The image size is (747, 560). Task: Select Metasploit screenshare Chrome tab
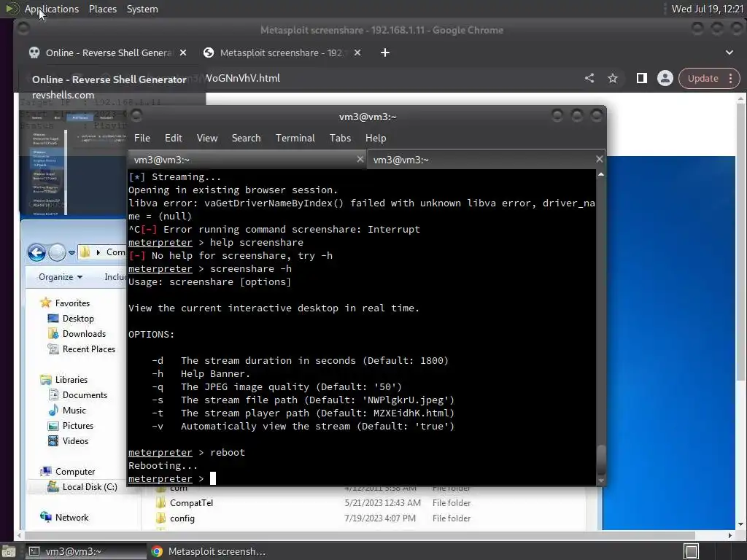pos(282,52)
